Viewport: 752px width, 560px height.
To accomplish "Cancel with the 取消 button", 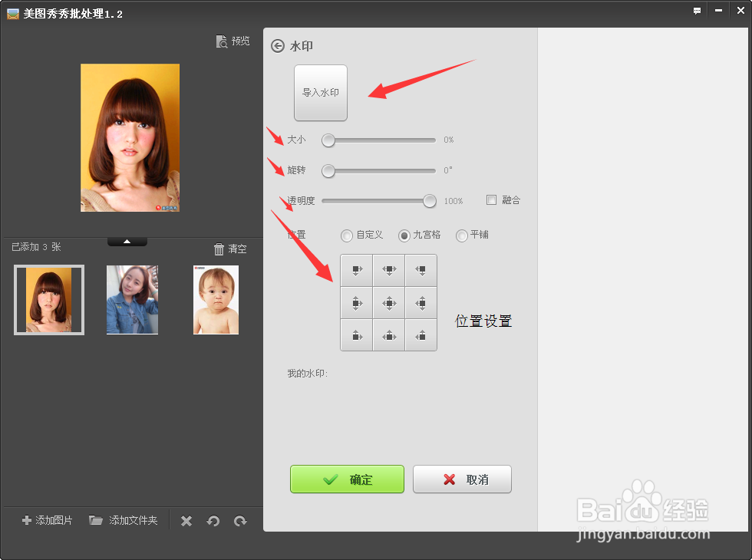I will [x=462, y=479].
